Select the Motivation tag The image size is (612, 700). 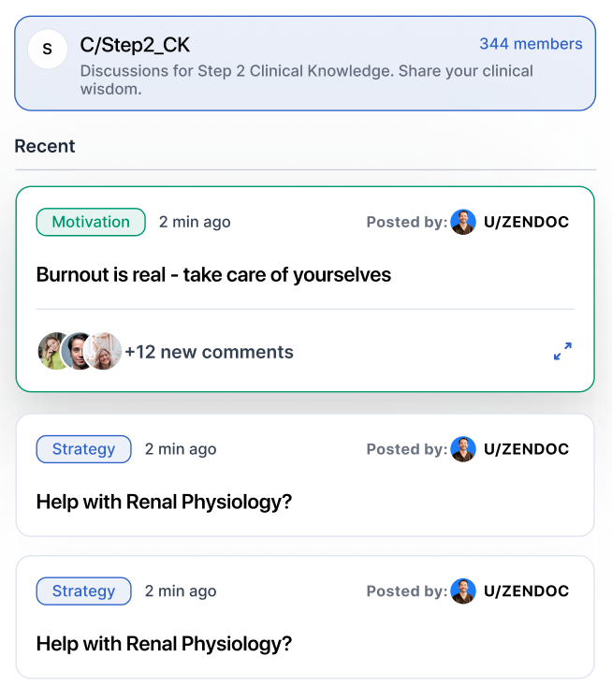pos(91,222)
